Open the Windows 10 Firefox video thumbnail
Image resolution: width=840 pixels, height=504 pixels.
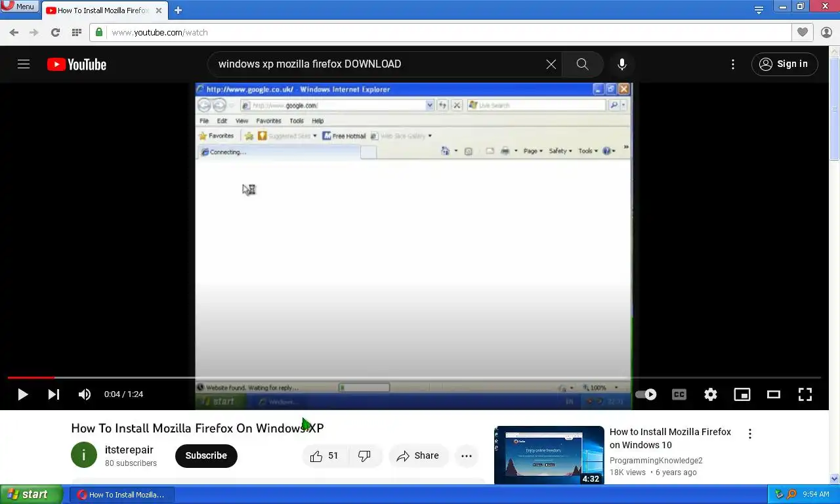tap(549, 455)
